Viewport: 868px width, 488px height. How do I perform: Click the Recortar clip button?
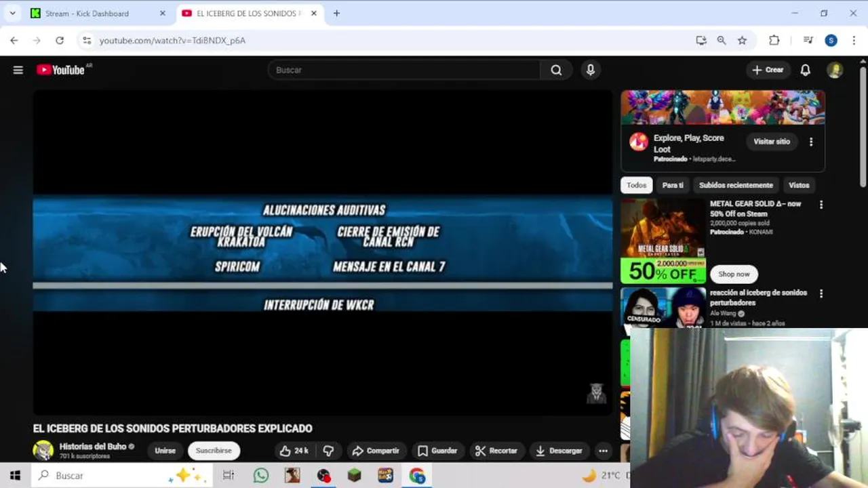496,451
